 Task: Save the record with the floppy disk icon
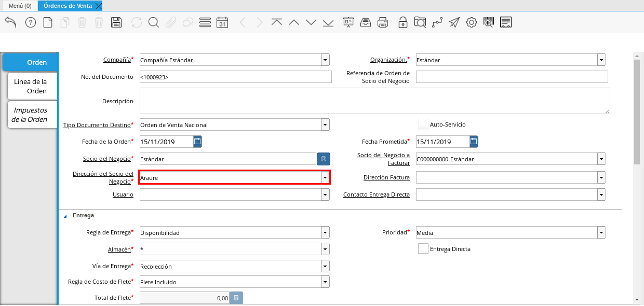point(116,22)
